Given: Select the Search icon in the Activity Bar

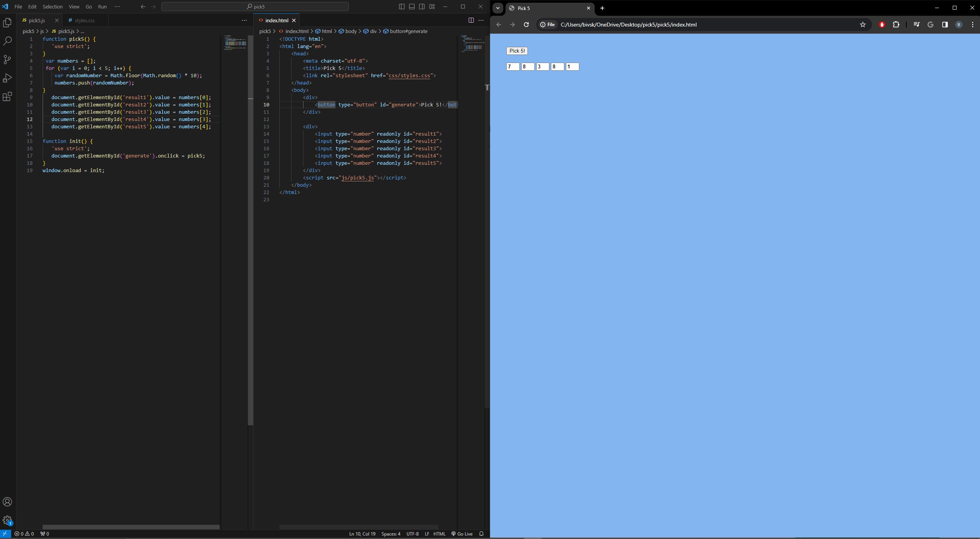Looking at the screenshot, I should [x=8, y=40].
